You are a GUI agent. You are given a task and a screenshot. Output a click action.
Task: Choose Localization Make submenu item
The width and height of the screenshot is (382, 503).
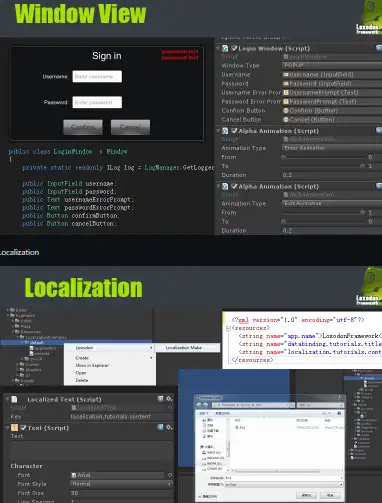coord(187,348)
